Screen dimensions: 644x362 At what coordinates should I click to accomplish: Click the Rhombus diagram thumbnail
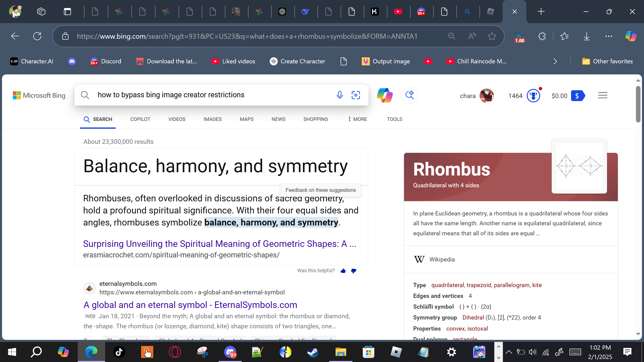click(579, 166)
